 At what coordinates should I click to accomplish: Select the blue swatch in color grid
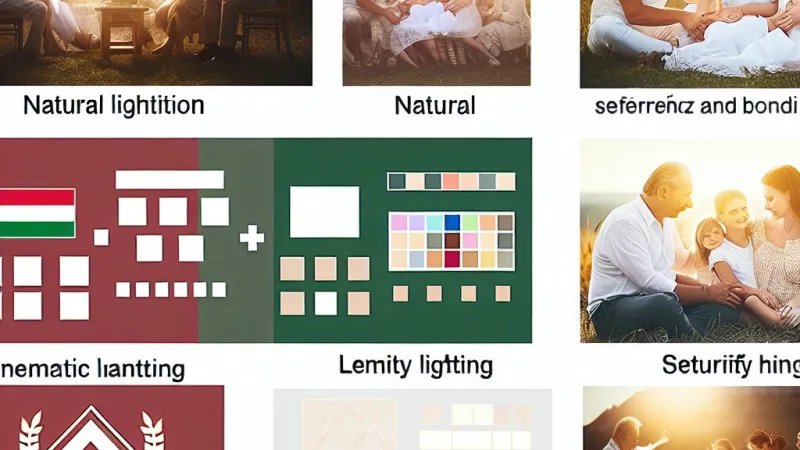tap(452, 222)
